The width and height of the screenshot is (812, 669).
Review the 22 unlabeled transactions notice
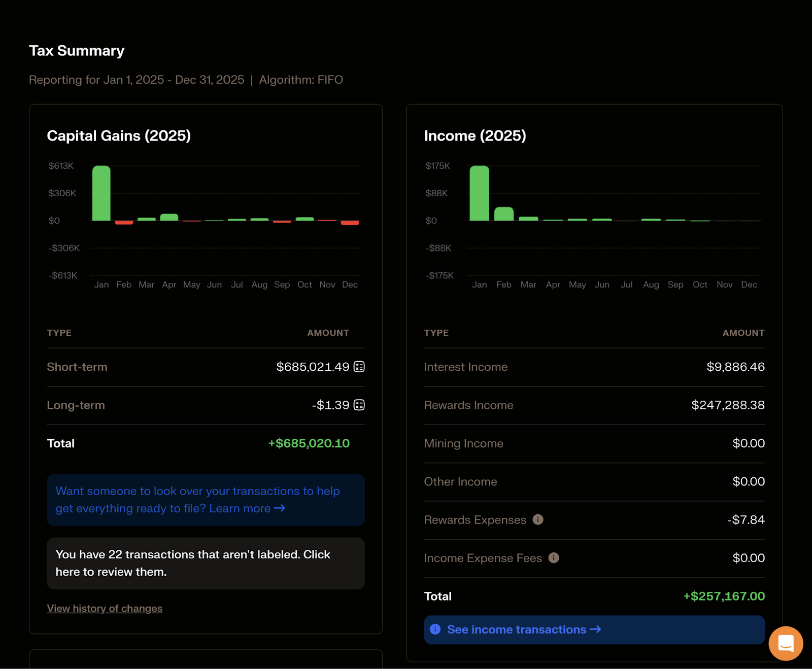click(x=206, y=563)
